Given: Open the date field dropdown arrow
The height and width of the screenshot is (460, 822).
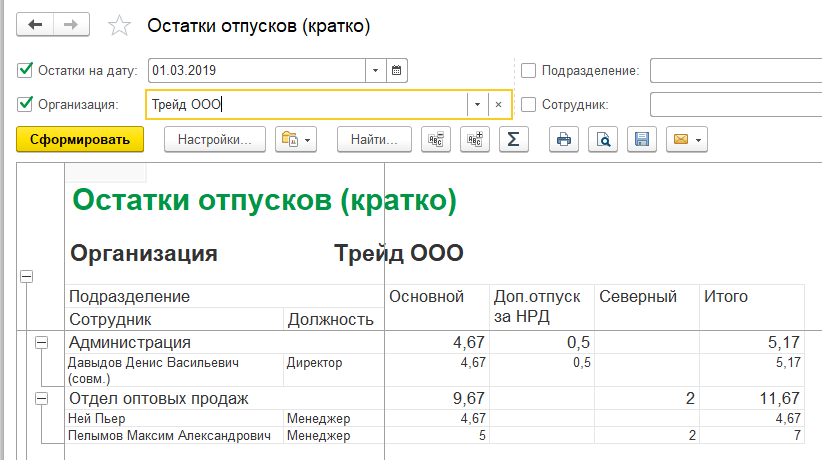Looking at the screenshot, I should tap(375, 71).
